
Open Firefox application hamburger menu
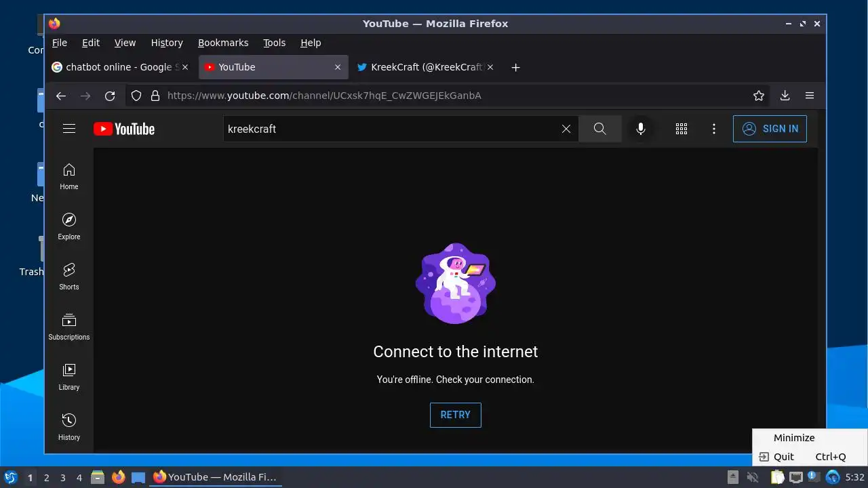[x=810, y=96]
